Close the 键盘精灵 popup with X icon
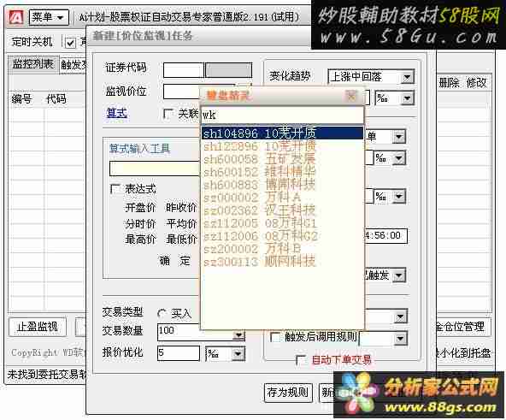 click(351, 96)
